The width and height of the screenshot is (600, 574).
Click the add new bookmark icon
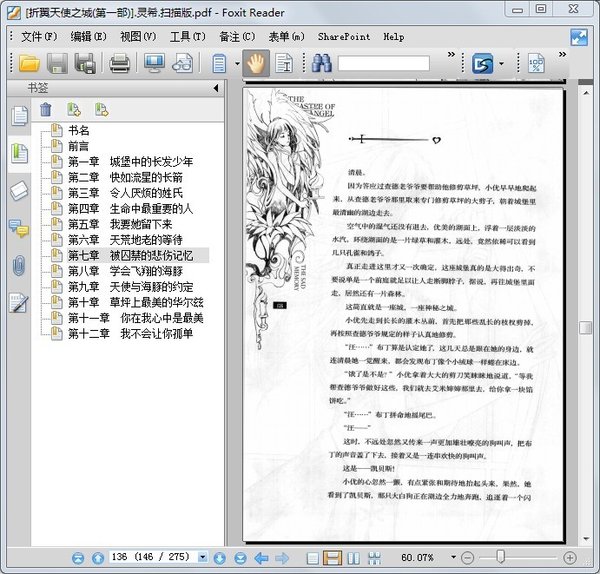[x=74, y=110]
